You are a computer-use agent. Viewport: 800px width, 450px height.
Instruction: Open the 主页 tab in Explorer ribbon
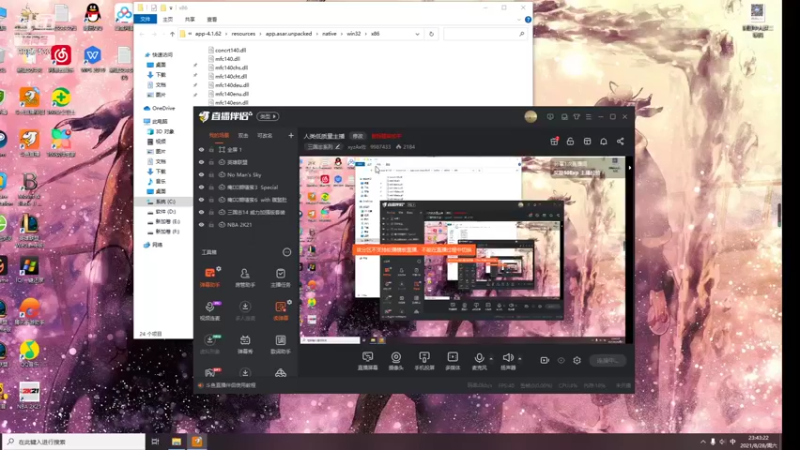(x=168, y=19)
